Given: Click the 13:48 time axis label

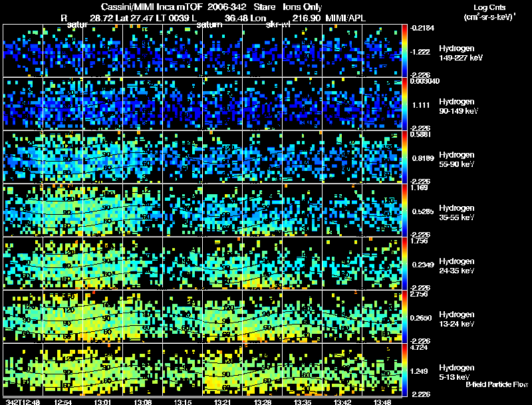Looking at the screenshot, I should [x=382, y=402].
